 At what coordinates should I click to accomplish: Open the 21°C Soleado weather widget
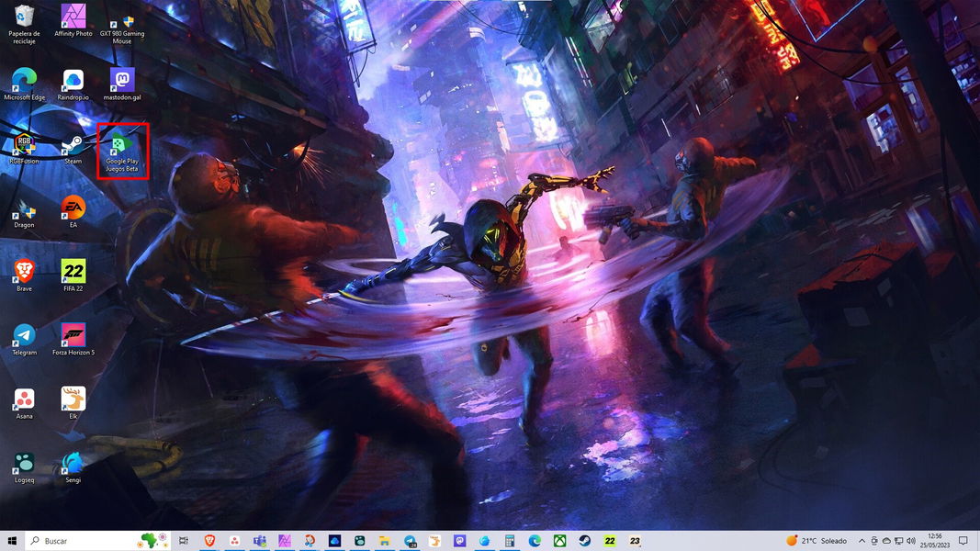pyautogui.click(x=817, y=541)
